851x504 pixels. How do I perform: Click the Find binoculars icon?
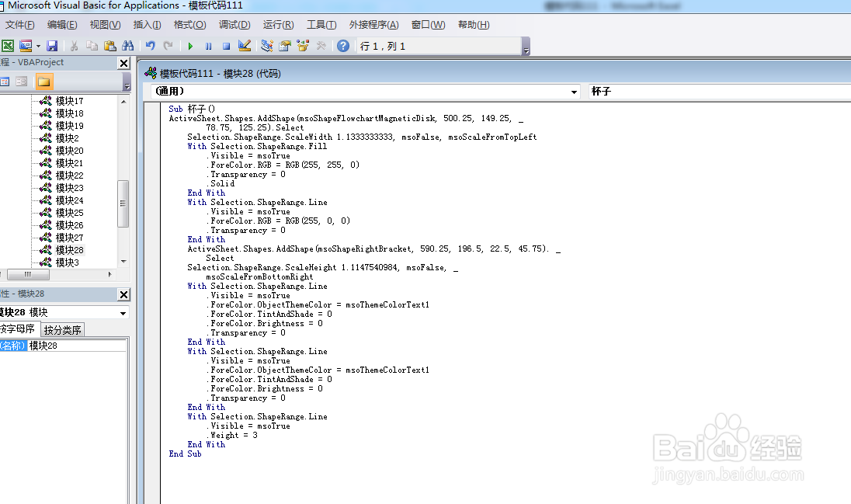pyautogui.click(x=128, y=46)
